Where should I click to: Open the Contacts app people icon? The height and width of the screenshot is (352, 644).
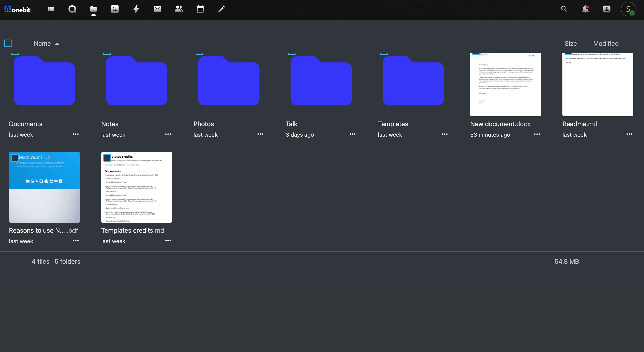[x=179, y=9]
